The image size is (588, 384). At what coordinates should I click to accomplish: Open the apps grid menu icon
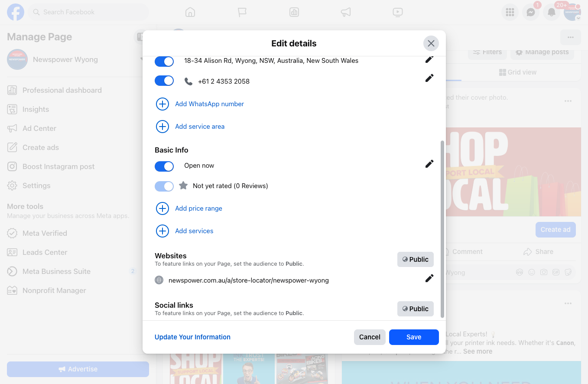[x=510, y=12]
